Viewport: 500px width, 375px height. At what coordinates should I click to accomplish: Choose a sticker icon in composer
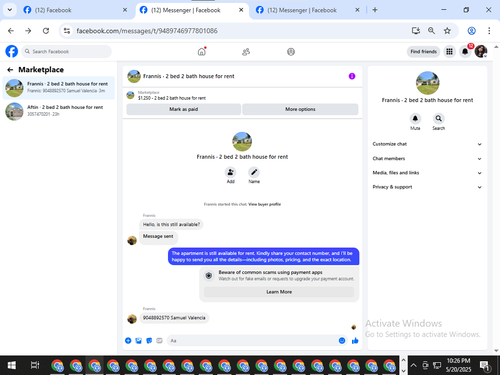pyautogui.click(x=149, y=340)
